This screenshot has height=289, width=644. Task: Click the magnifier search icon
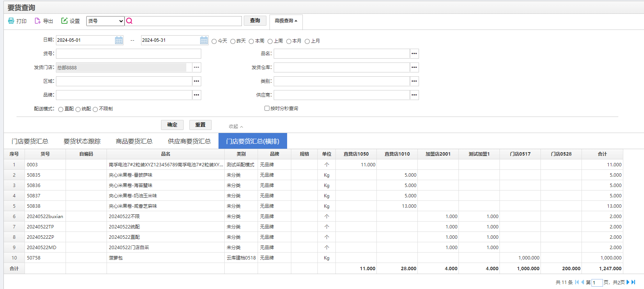click(130, 21)
